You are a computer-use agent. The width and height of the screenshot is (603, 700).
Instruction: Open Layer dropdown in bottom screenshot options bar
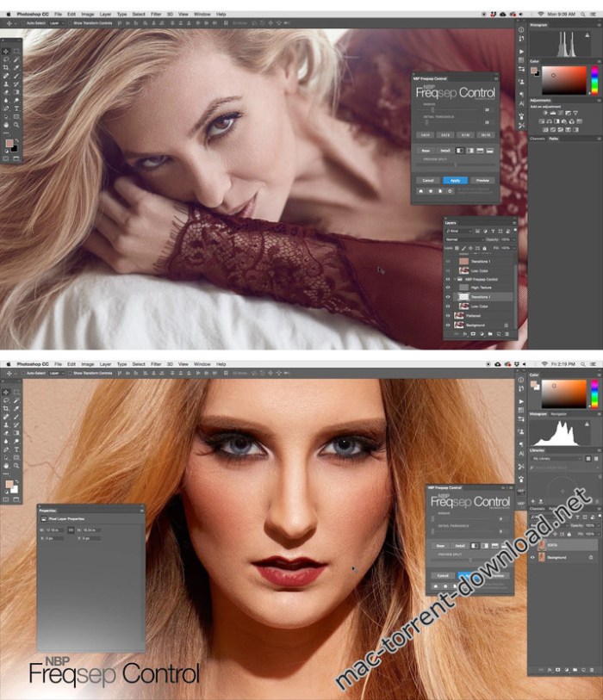pos(57,373)
